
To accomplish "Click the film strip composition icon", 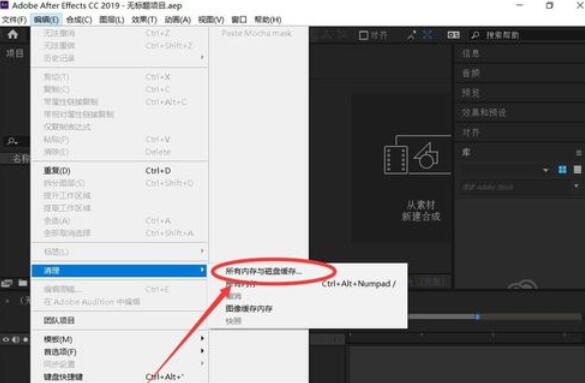I will [x=396, y=160].
